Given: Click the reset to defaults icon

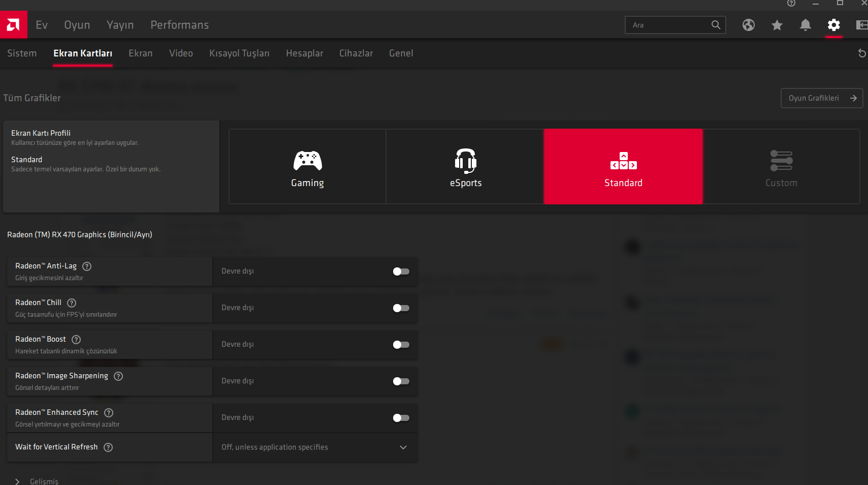Looking at the screenshot, I should [862, 53].
